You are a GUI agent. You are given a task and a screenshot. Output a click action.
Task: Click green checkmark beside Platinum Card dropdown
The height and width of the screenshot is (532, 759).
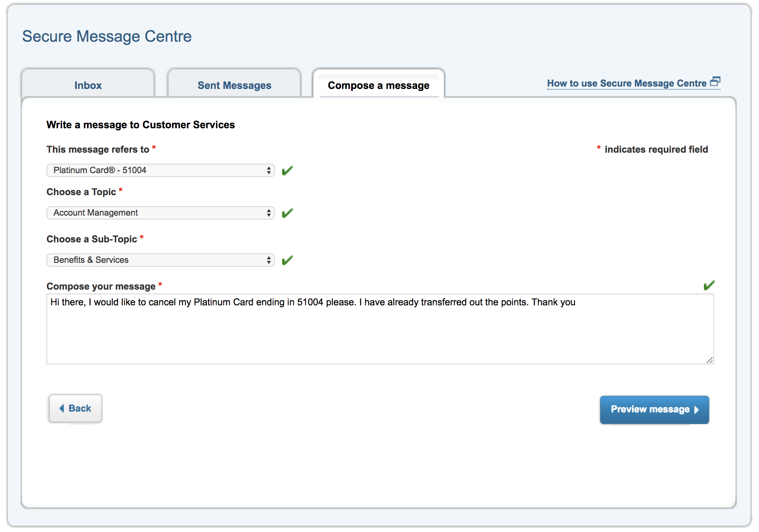[x=287, y=170]
